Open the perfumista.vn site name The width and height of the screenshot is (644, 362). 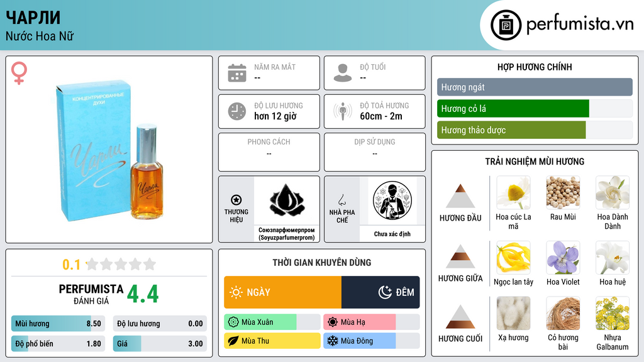[x=580, y=25]
